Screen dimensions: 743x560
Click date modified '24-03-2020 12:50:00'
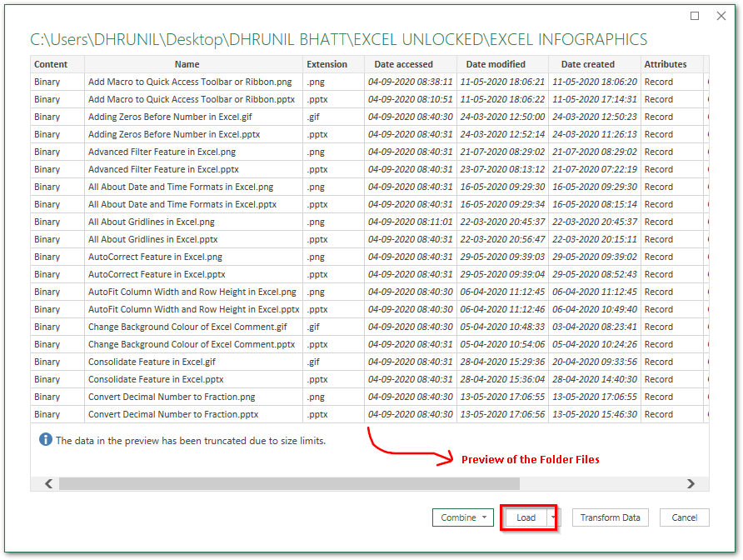502,117
